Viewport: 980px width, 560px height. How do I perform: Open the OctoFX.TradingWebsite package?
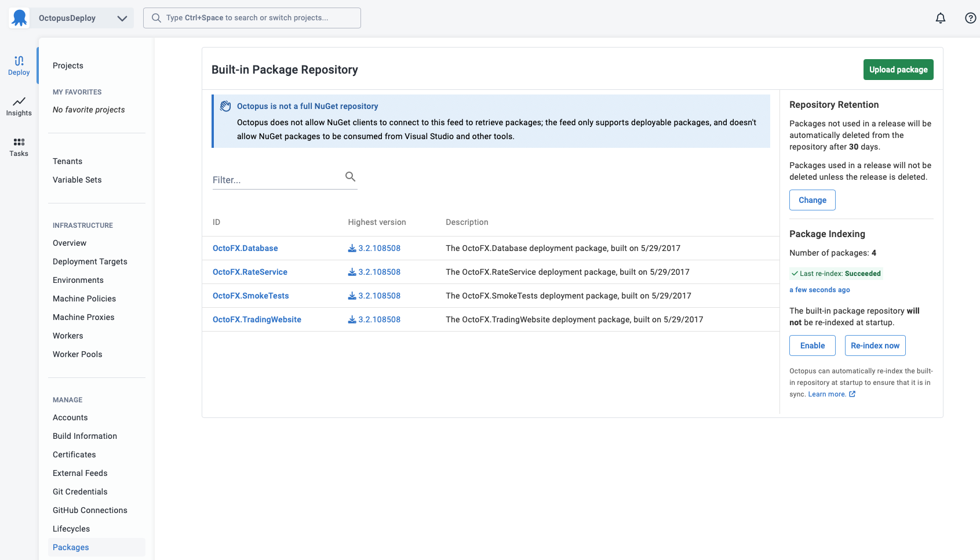(x=257, y=319)
